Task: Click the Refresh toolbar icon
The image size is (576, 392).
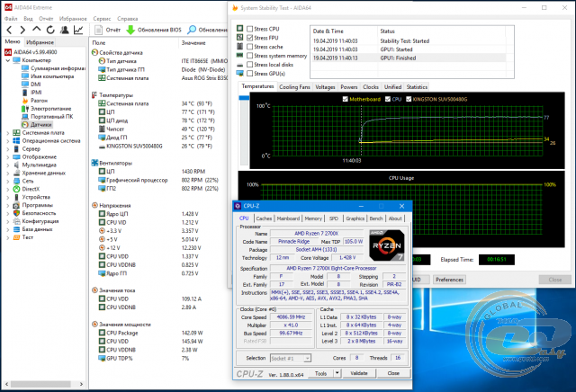Action: pos(50,30)
